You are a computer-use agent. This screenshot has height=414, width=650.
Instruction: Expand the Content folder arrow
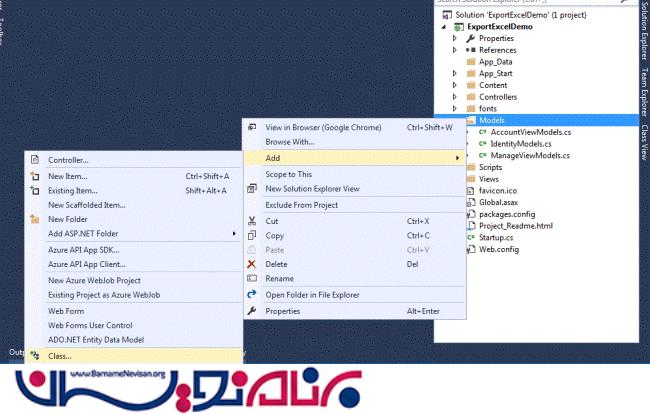click(455, 85)
